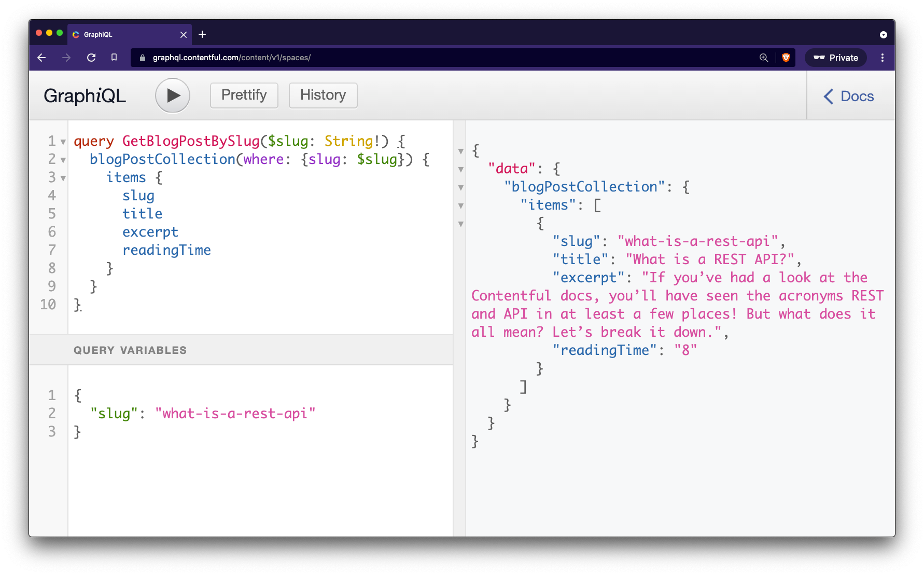
Task: Collapse the items block fold on line 3
Action: click(x=63, y=178)
